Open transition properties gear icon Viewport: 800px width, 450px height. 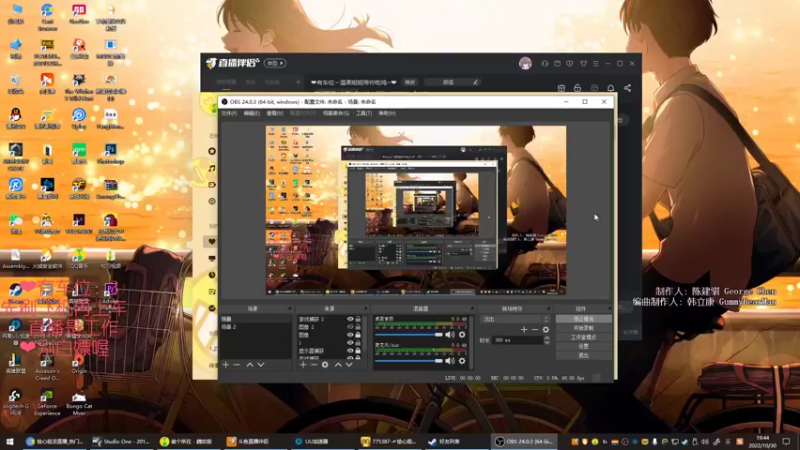click(545, 330)
